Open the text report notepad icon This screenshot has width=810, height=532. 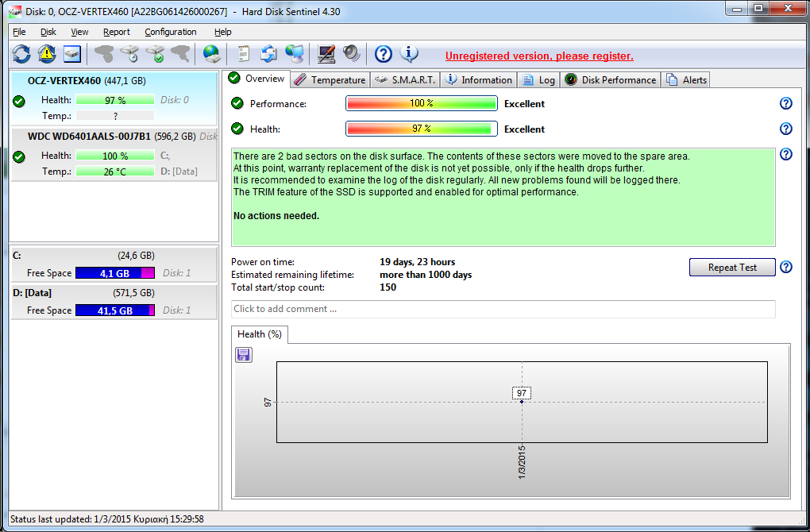point(243,54)
